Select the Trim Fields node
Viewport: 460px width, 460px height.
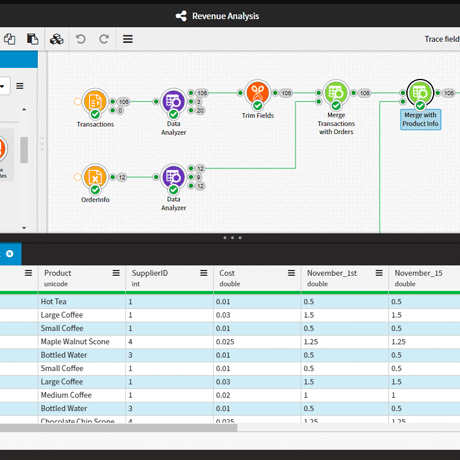click(258, 93)
